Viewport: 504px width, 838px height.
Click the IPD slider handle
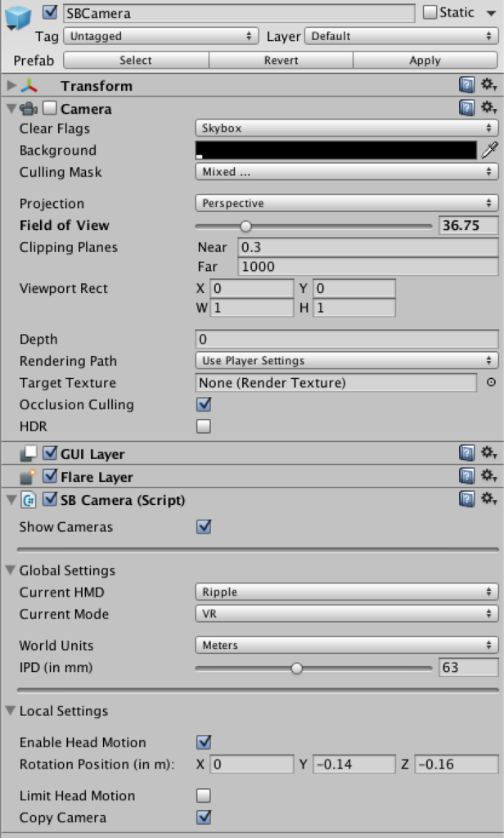point(297,668)
